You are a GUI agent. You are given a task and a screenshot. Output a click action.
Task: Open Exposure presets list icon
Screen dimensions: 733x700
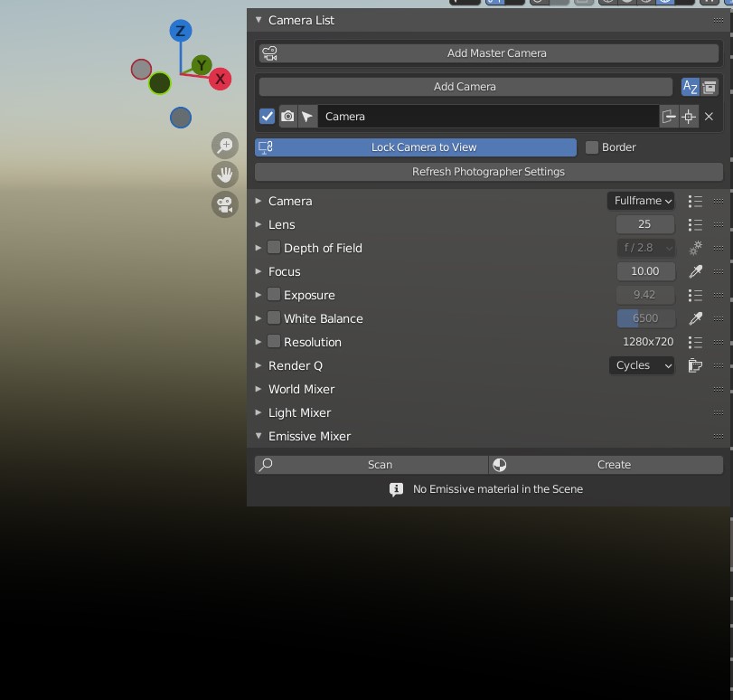pos(695,295)
